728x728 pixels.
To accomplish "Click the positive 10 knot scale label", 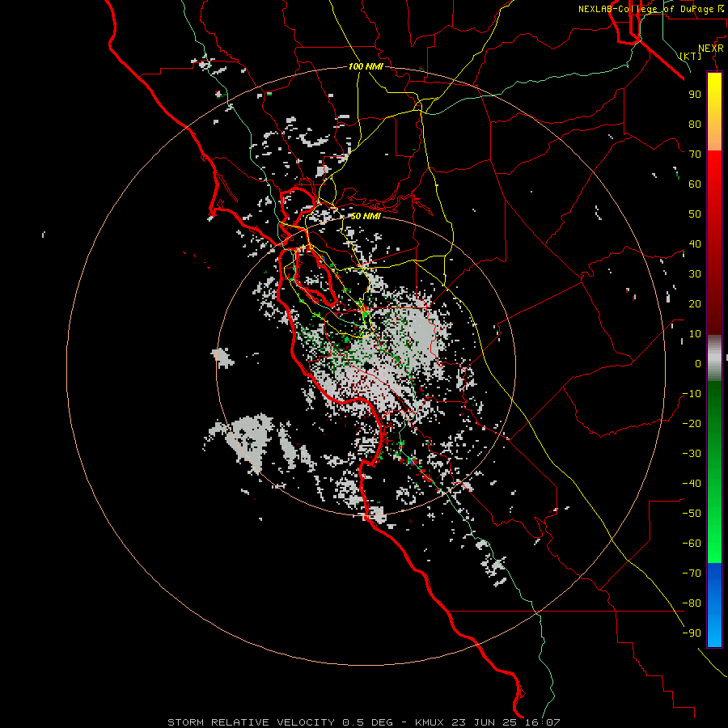I will pos(695,334).
